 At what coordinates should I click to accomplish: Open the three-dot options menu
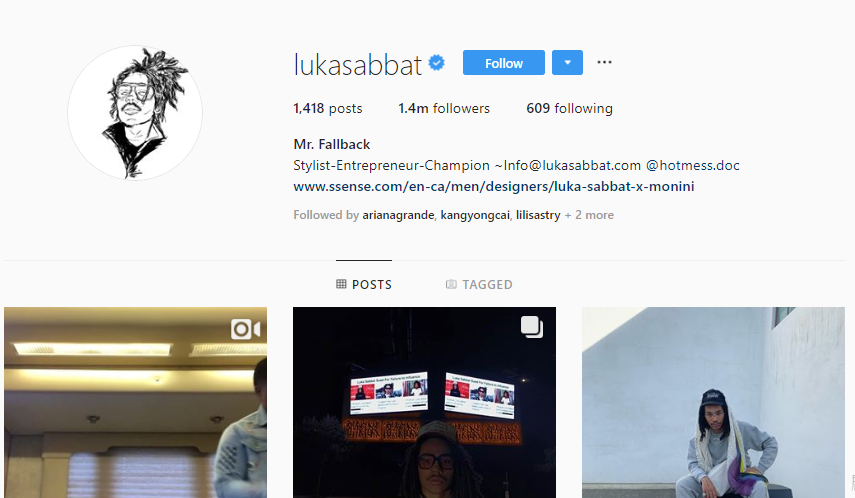coord(604,62)
